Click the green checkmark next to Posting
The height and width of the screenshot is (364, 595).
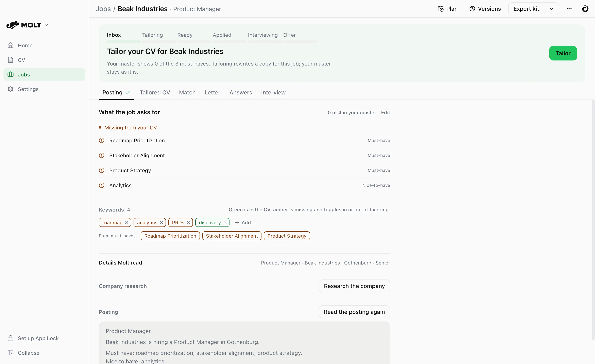point(128,92)
